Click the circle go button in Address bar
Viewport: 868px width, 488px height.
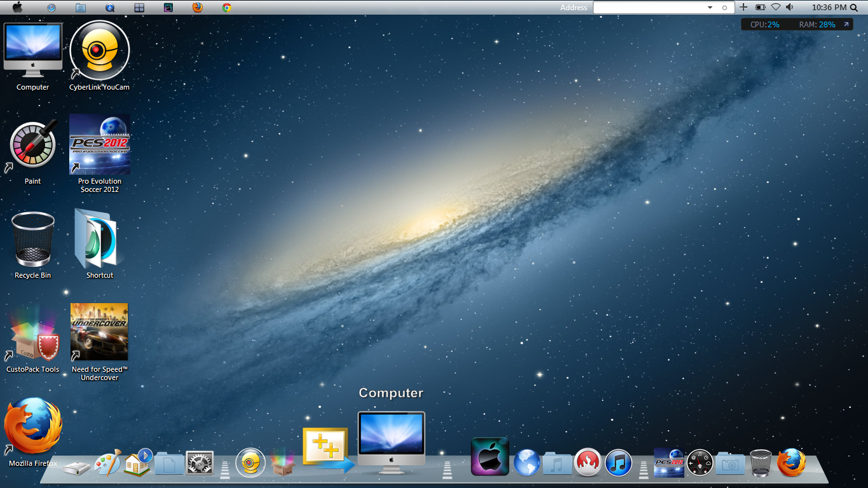[724, 8]
